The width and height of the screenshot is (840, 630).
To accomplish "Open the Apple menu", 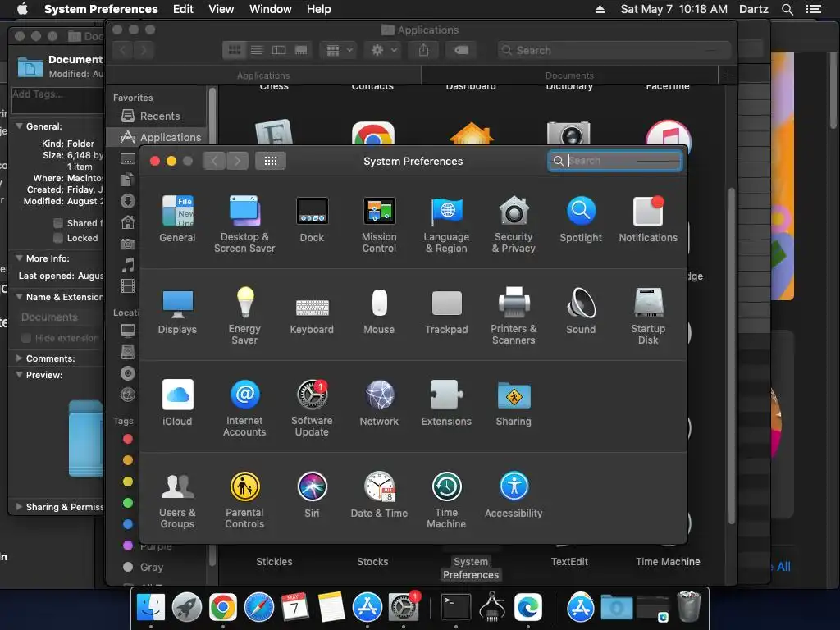I will click(x=22, y=9).
